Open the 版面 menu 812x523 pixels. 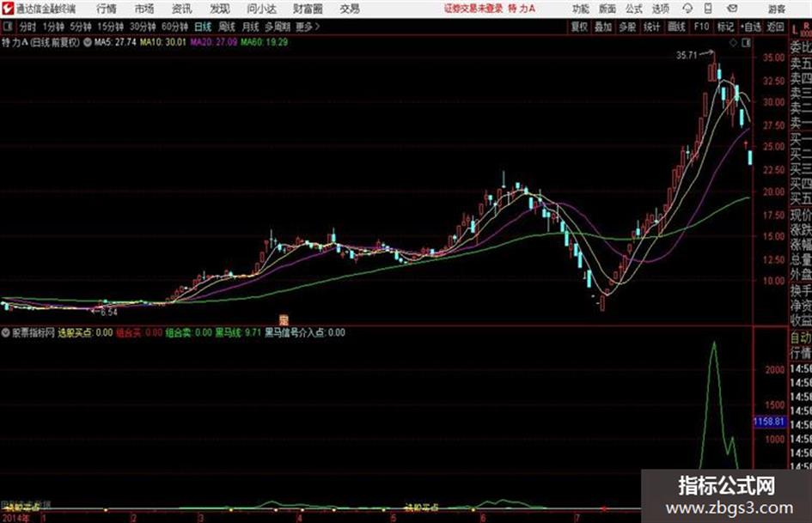point(607,9)
